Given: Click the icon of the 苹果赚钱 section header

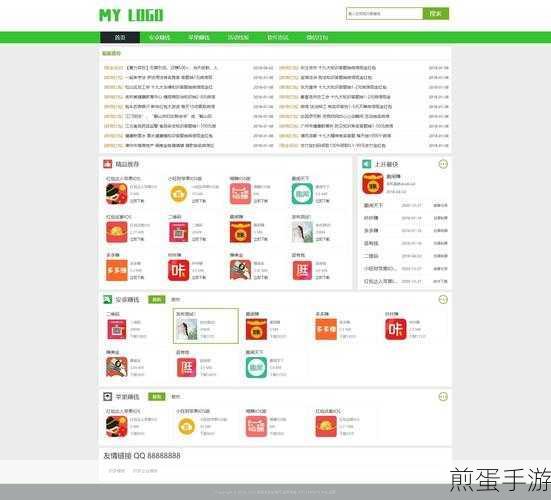Looking at the screenshot, I should tap(107, 396).
